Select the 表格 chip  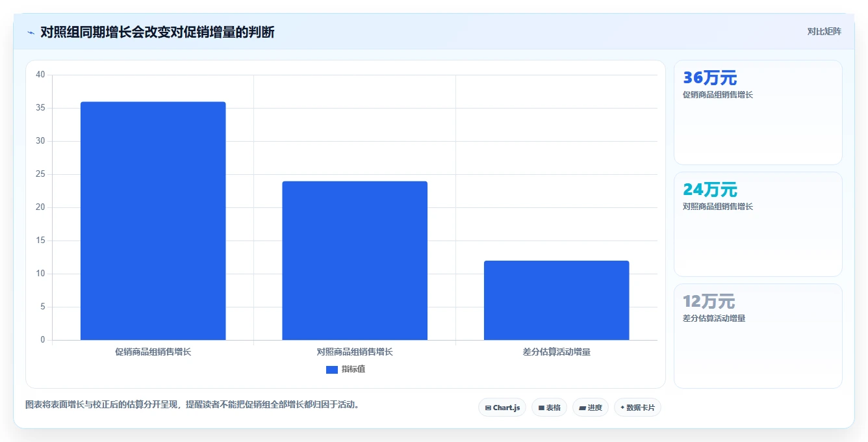(x=549, y=408)
